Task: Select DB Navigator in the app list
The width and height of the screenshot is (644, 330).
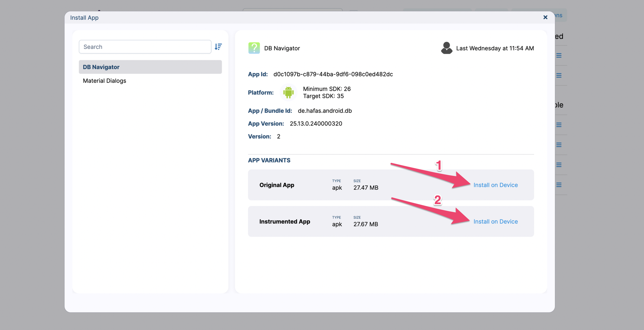Action: pyautogui.click(x=150, y=67)
